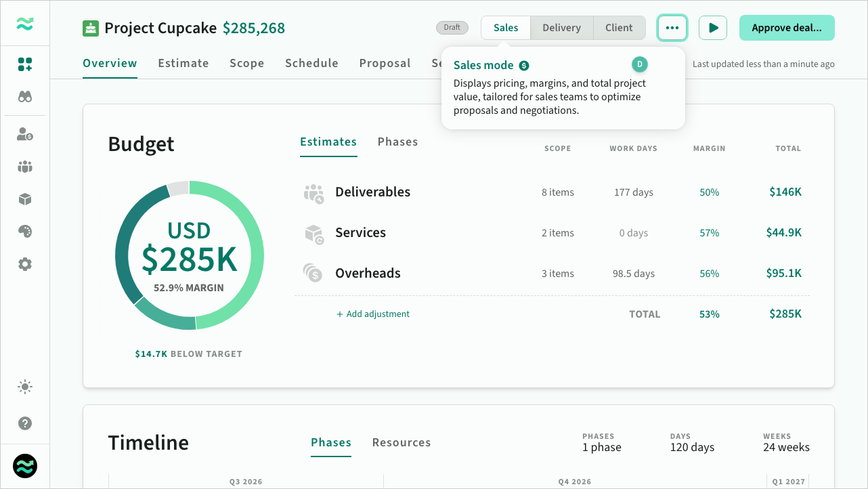
Task: Toggle light theme with sun icon
Action: [x=25, y=387]
